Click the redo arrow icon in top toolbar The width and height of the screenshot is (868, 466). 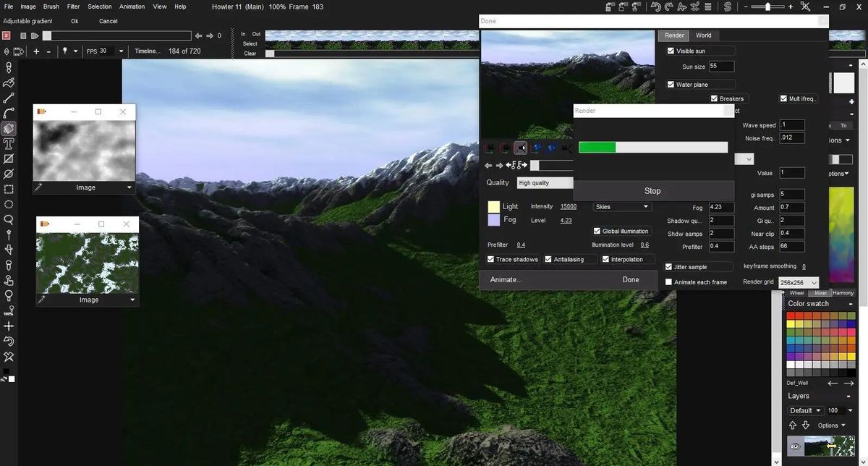pos(668,7)
